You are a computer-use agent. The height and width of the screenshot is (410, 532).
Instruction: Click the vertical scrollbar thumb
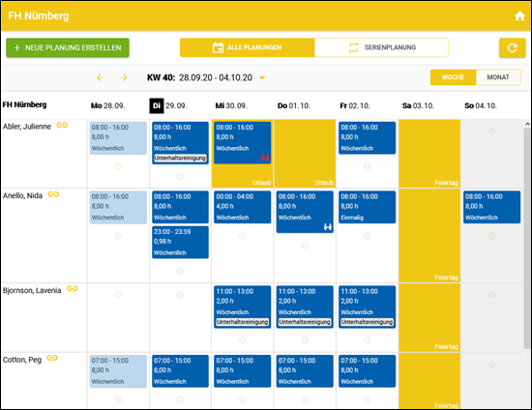pyautogui.click(x=527, y=239)
